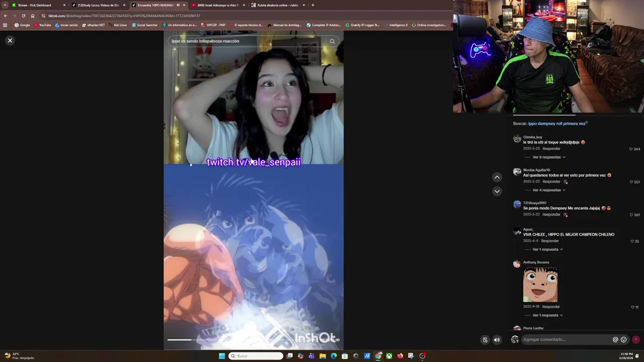Click the browser home icon
The width and height of the screenshot is (644, 362).
coord(33,16)
